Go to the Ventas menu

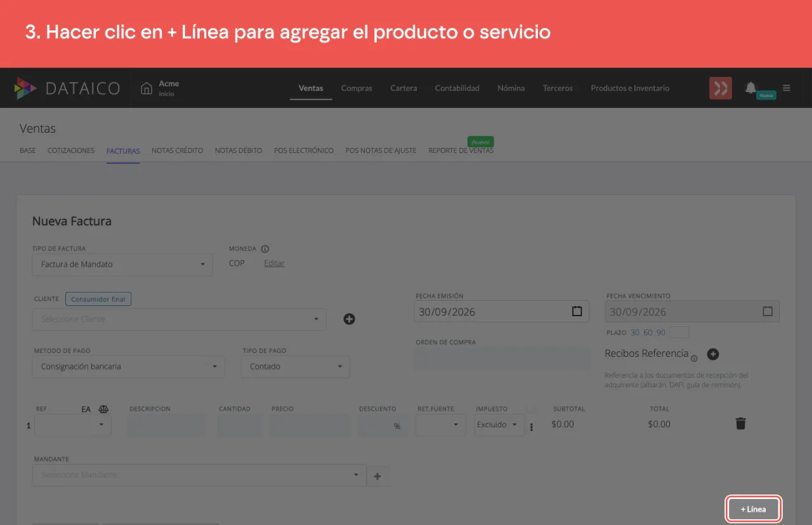(311, 88)
